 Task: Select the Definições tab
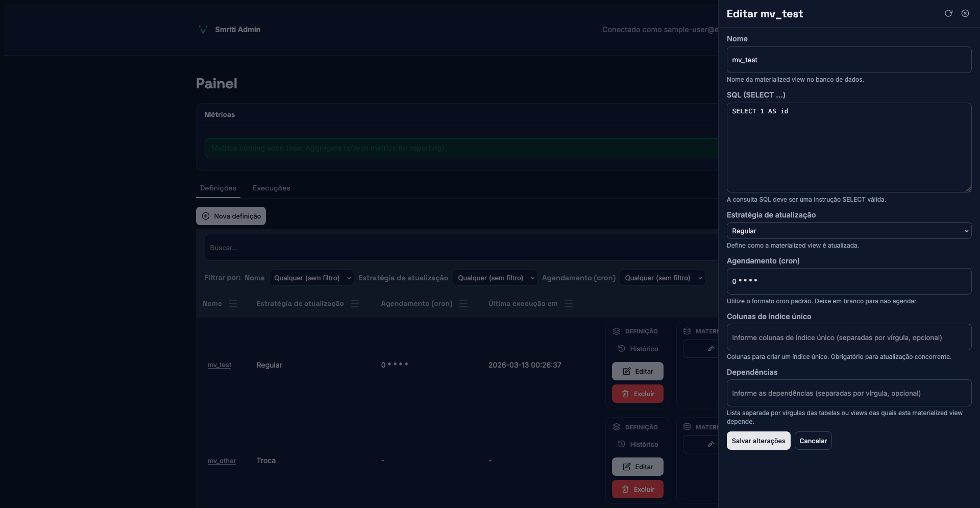tap(218, 188)
